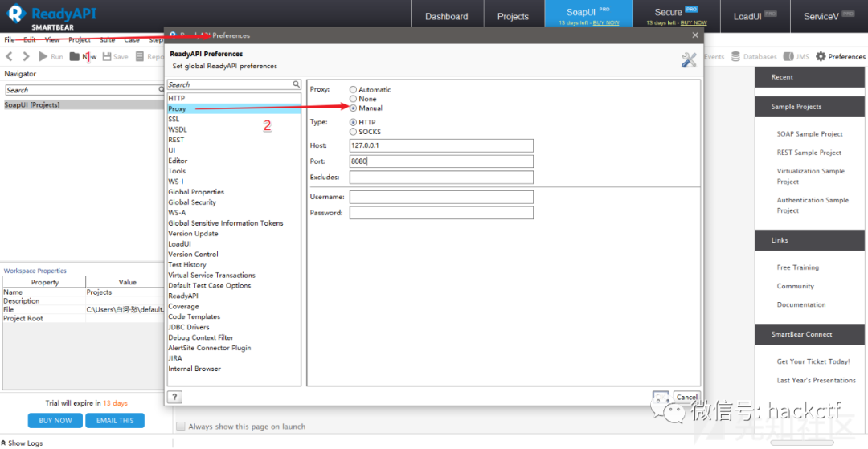Switch to the LoadUI tab

pyautogui.click(x=755, y=16)
